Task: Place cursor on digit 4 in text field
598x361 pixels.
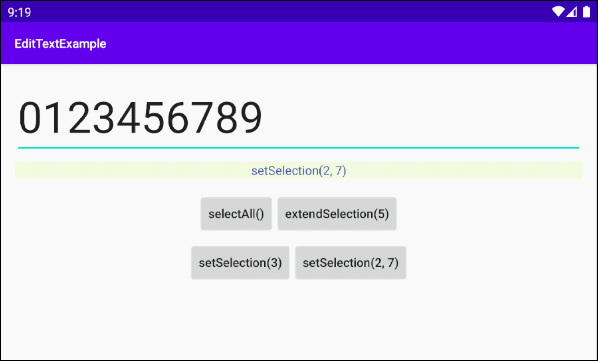Action: tap(129, 118)
